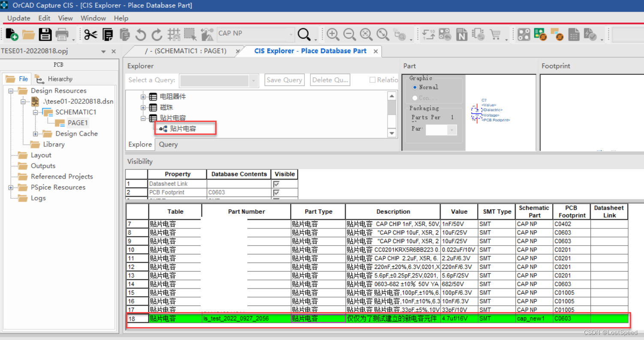Click the magnifier search icon
This screenshot has width=644, height=340.
[304, 34]
